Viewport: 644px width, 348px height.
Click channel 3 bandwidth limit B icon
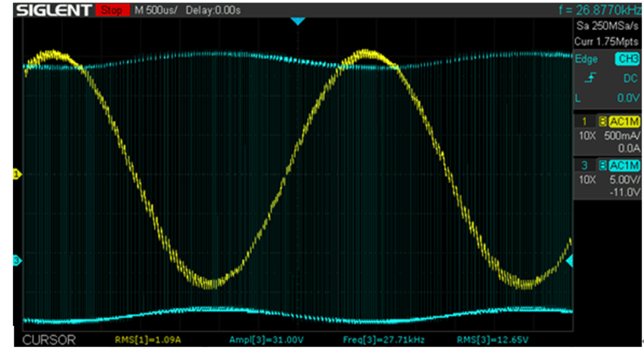[602, 165]
